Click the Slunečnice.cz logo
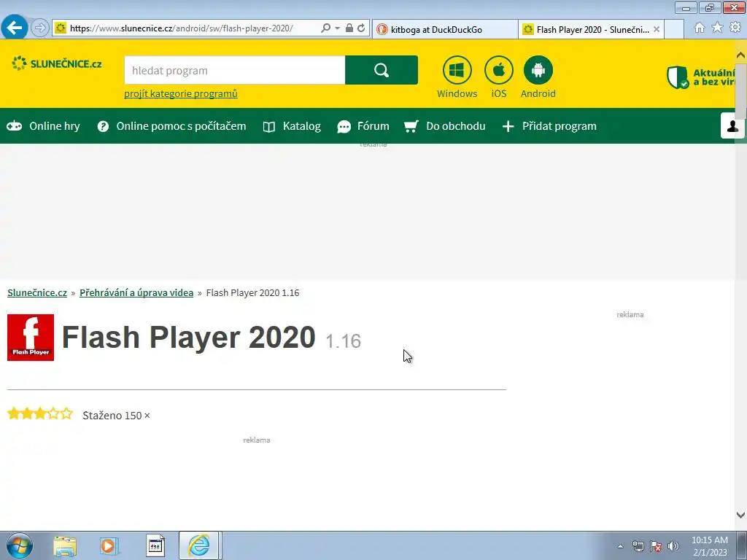This screenshot has width=747, height=560. click(57, 63)
